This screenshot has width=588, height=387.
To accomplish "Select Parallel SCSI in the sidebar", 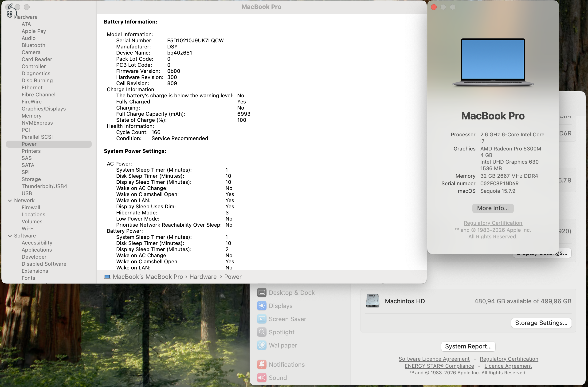I will coord(37,137).
